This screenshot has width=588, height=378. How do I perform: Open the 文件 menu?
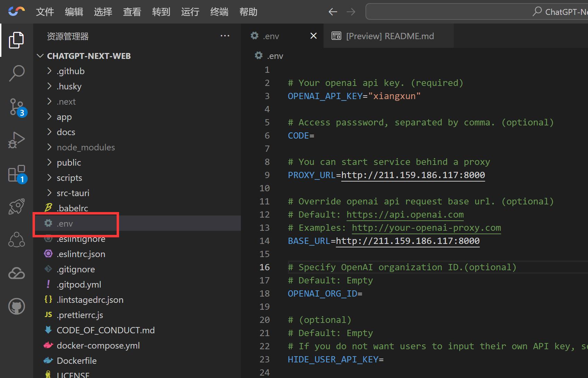click(45, 12)
